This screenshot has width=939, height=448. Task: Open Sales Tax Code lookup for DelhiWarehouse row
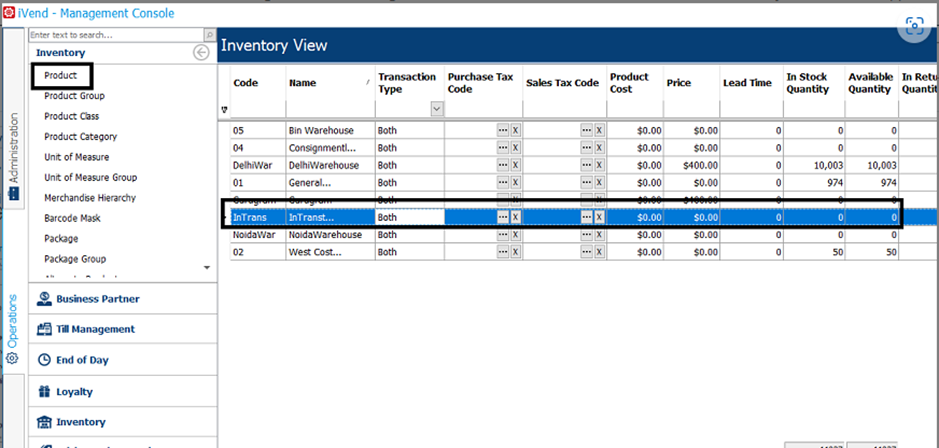coord(586,165)
